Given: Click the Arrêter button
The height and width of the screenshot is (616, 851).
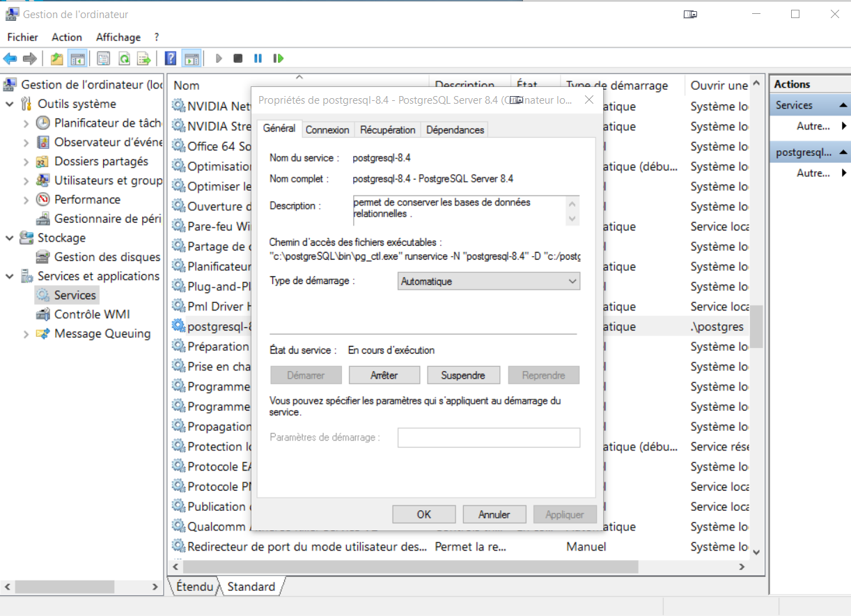Looking at the screenshot, I should [x=384, y=375].
